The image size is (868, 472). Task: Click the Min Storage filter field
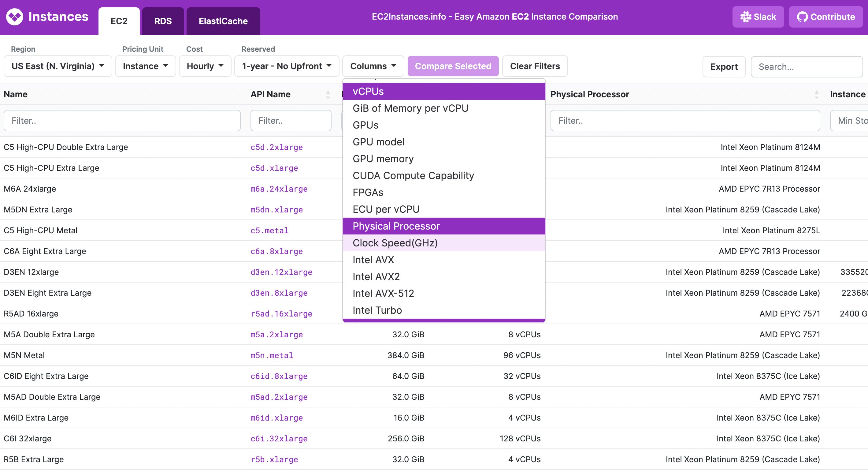(x=849, y=121)
